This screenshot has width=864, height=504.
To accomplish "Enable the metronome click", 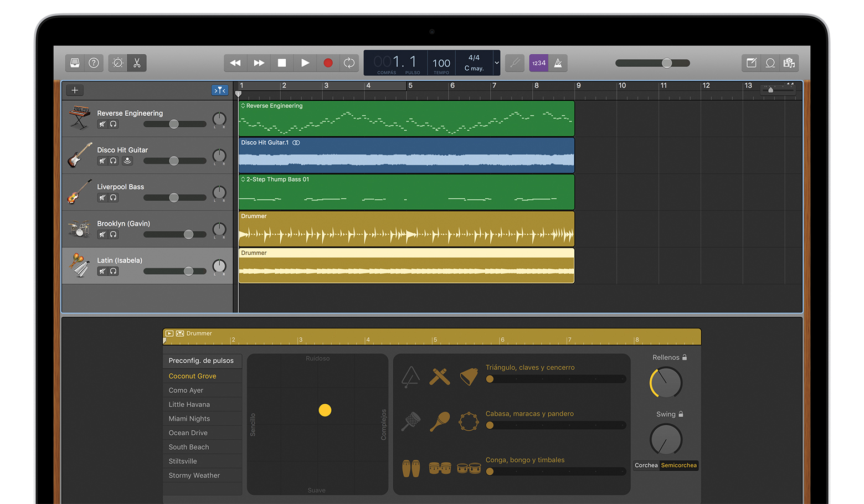I will coord(558,63).
